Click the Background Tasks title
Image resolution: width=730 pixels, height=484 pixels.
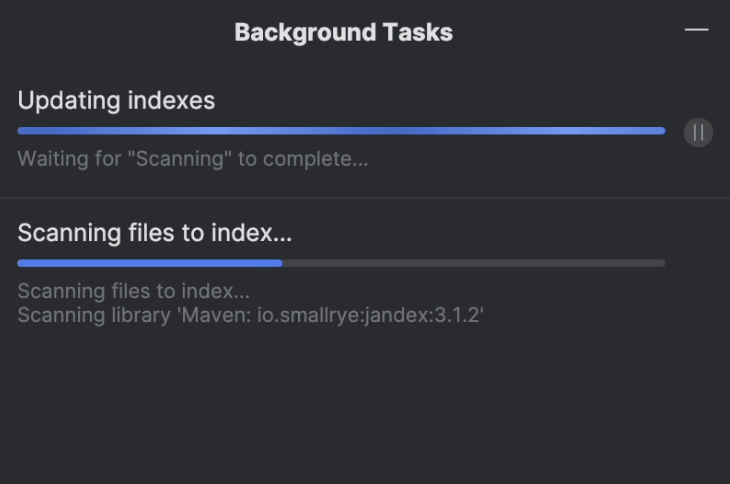tap(344, 33)
